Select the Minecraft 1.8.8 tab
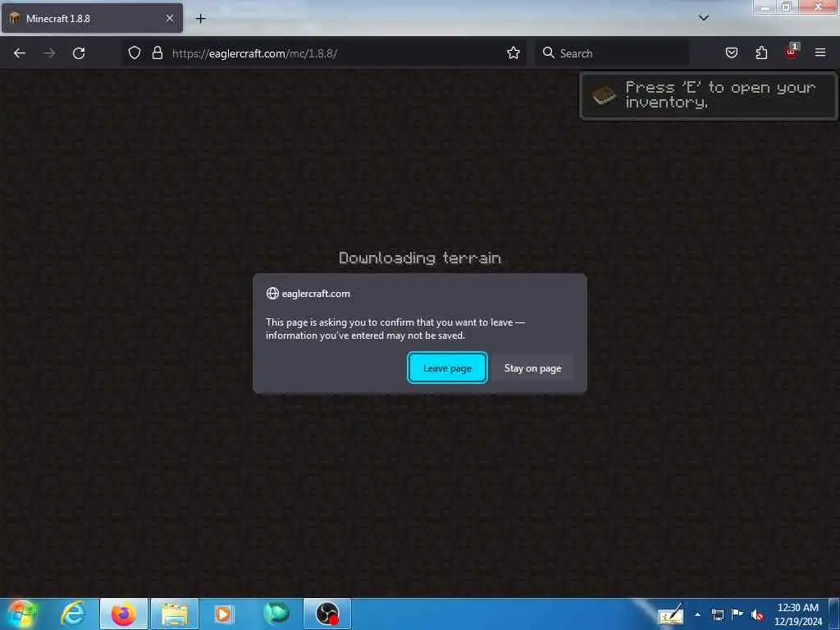 tap(92, 18)
